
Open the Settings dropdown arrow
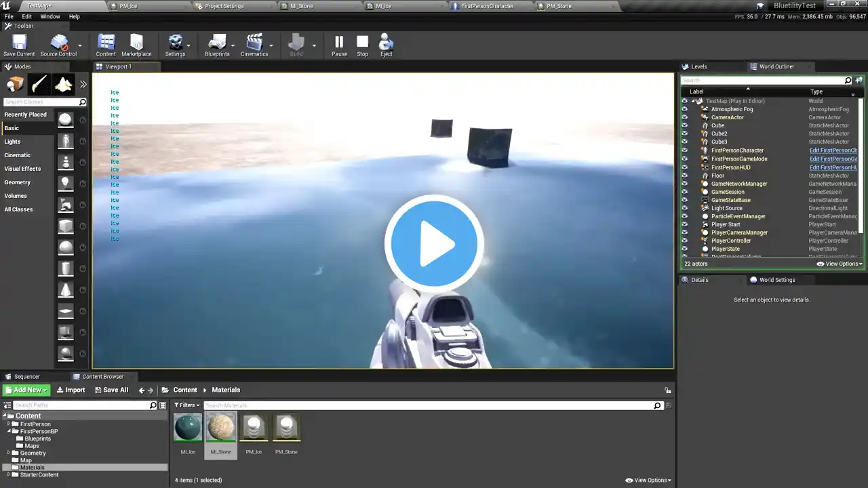pos(189,46)
